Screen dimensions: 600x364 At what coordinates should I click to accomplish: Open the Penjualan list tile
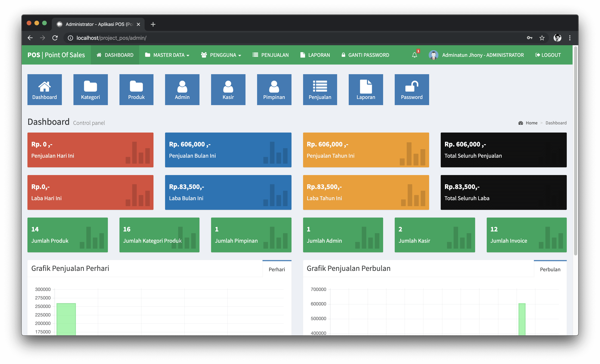click(x=320, y=89)
